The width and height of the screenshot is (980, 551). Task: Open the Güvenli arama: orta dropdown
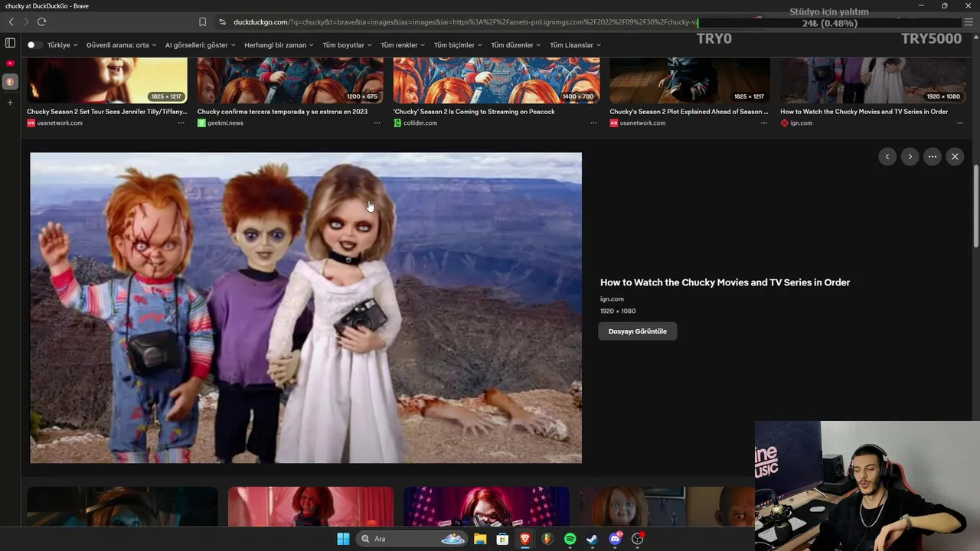pyautogui.click(x=121, y=45)
